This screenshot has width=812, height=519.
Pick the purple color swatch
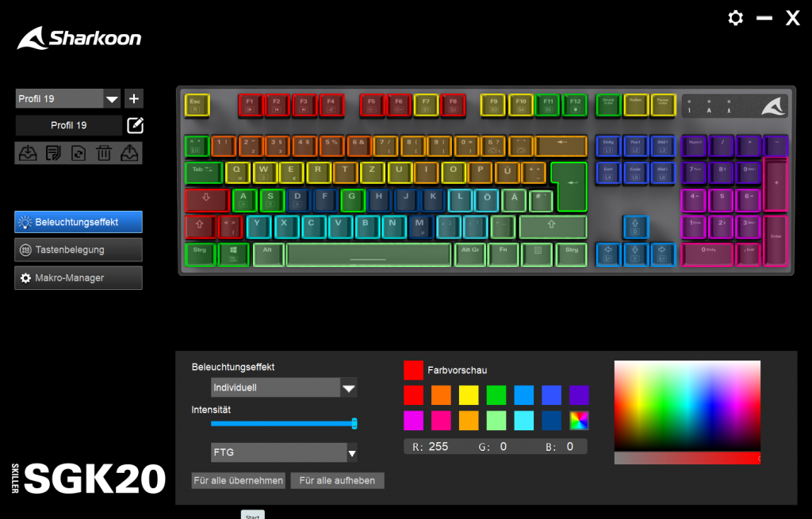coord(579,395)
